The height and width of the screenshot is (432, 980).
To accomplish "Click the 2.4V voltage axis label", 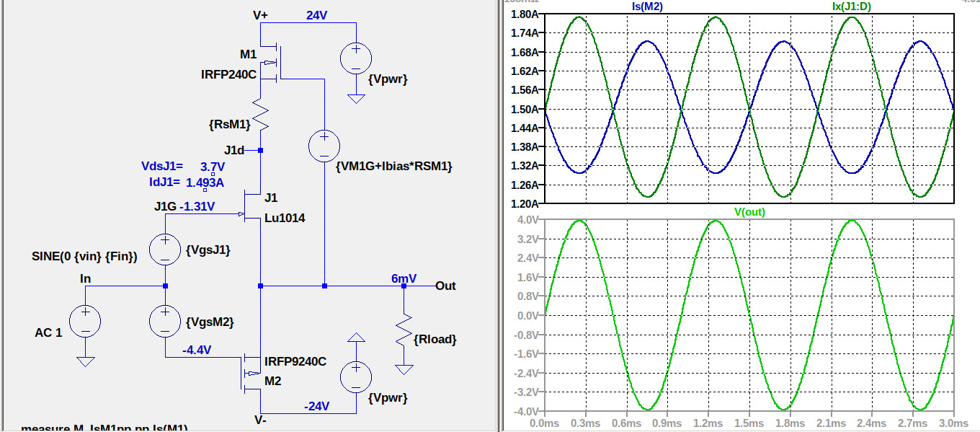I will point(527,257).
